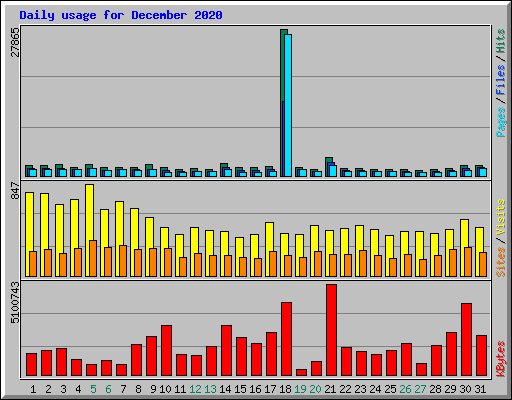The image size is (512, 400).
Task: Click the 847 axis value label
Action: coord(15,191)
